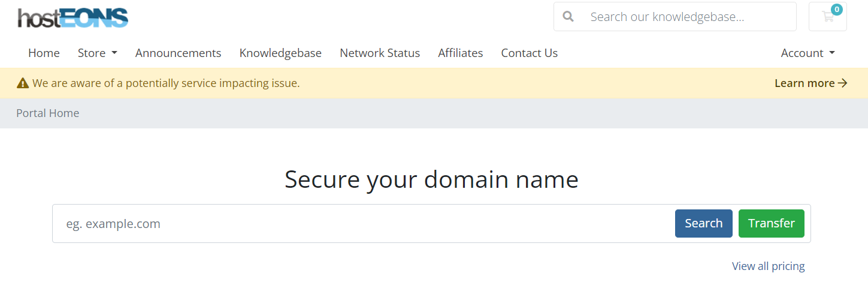This screenshot has height=297, width=868.
Task: Click the Portal Home breadcrumb
Action: (48, 113)
